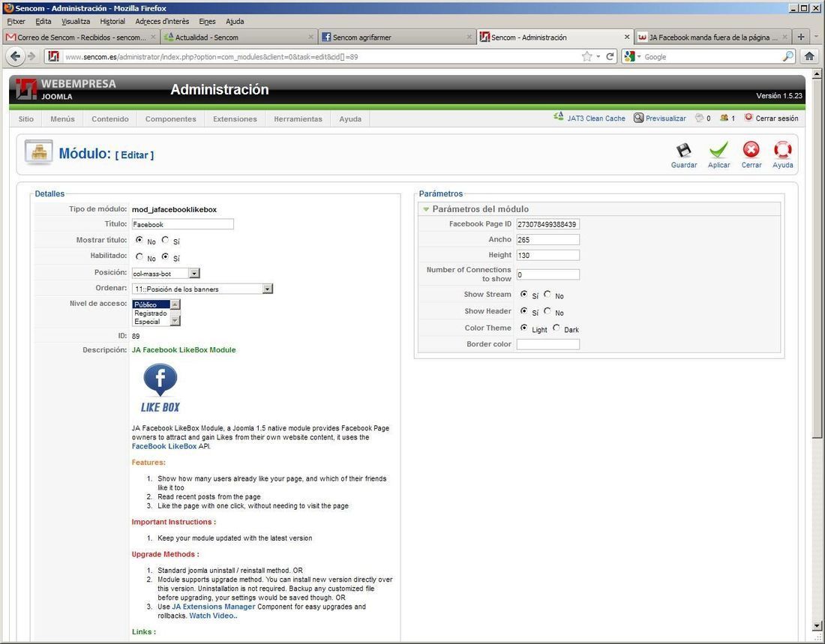Screen dimensions: 825x644
Task: Open the tab list dropdown arrow
Action: pyautogui.click(x=816, y=37)
